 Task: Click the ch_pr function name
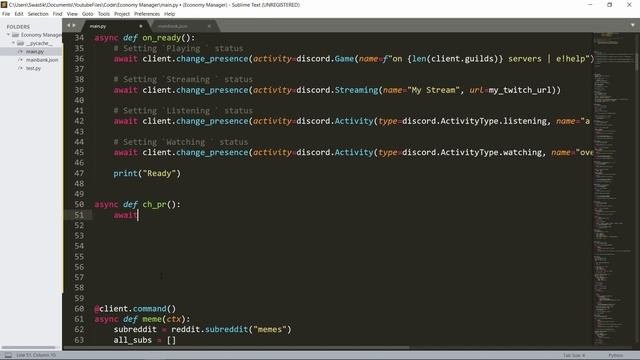point(154,204)
